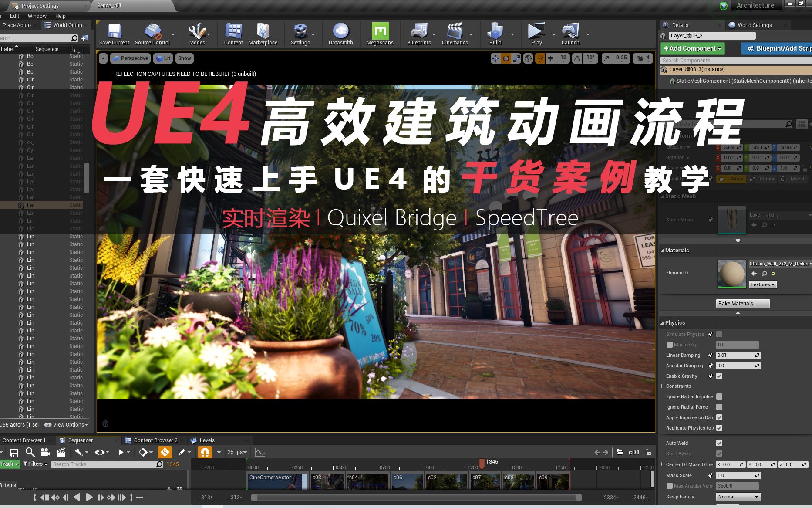
Task: Open the Content browser toolbar icon
Action: [x=233, y=34]
